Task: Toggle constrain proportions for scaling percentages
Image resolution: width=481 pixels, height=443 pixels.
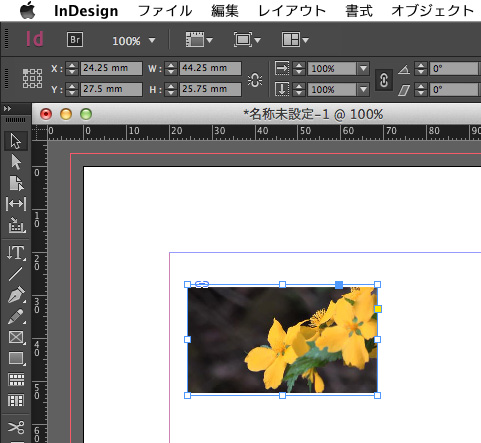Action: tap(384, 80)
